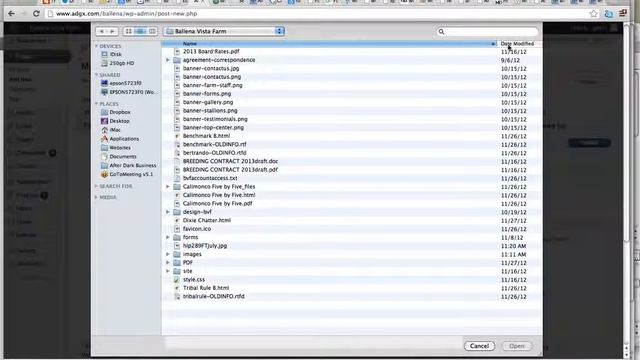This screenshot has width=640, height=360.
Task: Expand the site folder
Action: [x=168, y=271]
